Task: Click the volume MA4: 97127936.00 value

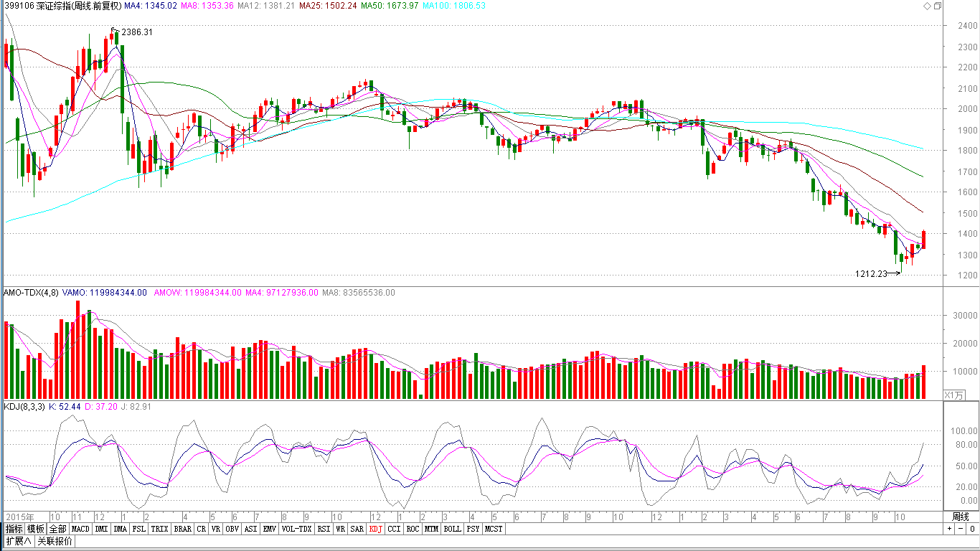Action: coord(283,293)
